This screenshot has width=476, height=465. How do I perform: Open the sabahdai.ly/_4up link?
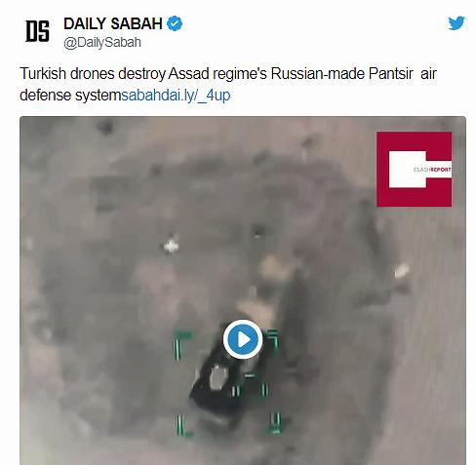[176, 96]
